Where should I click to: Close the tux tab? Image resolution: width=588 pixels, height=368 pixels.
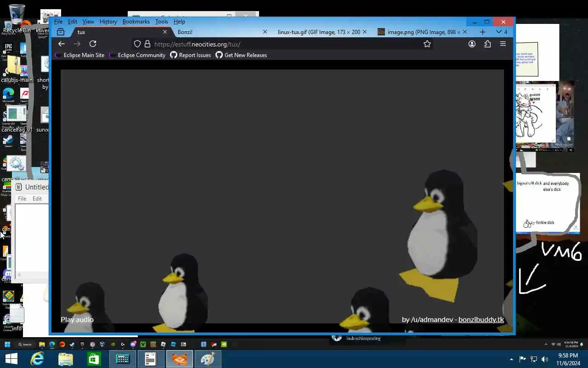click(165, 32)
